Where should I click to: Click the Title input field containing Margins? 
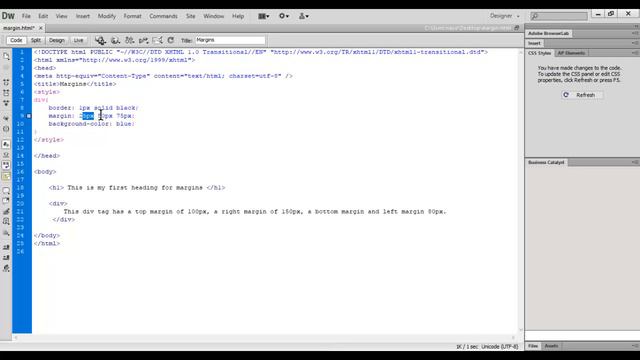click(x=230, y=40)
